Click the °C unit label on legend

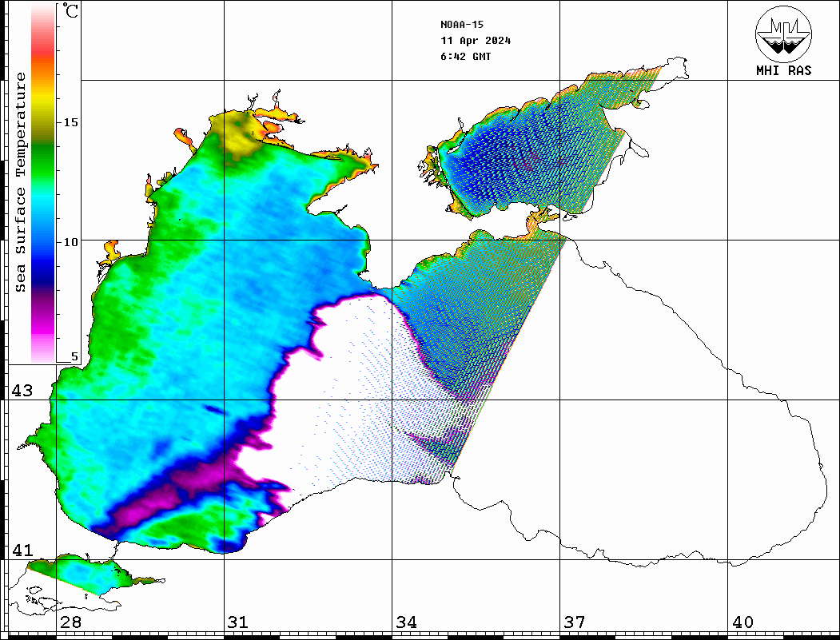pyautogui.click(x=70, y=10)
